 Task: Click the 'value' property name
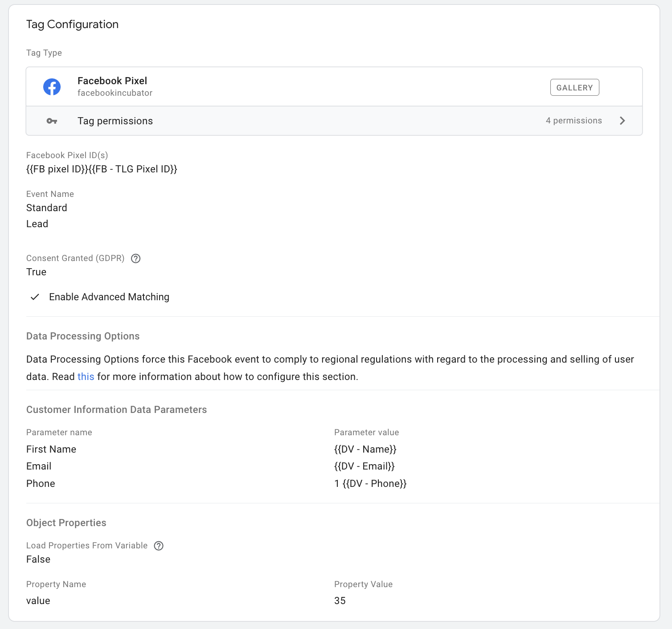(38, 601)
